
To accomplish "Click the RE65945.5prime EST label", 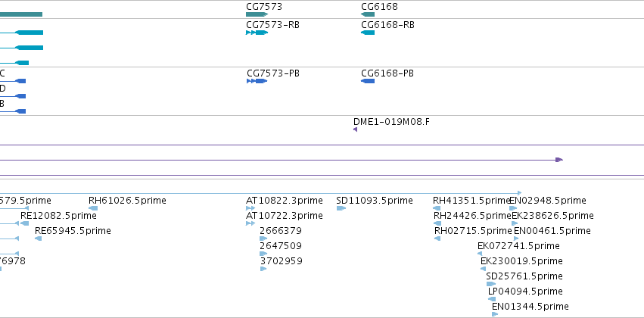I will [73, 231].
